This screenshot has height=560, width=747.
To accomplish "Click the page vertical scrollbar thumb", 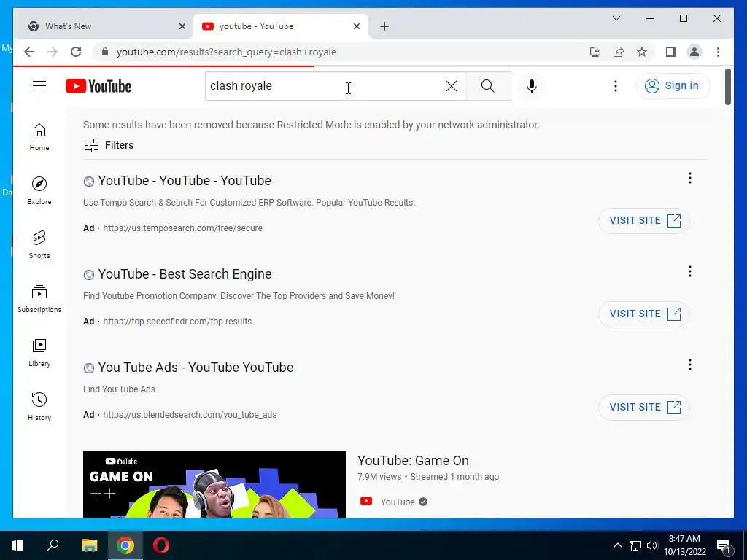I will tap(727, 87).
